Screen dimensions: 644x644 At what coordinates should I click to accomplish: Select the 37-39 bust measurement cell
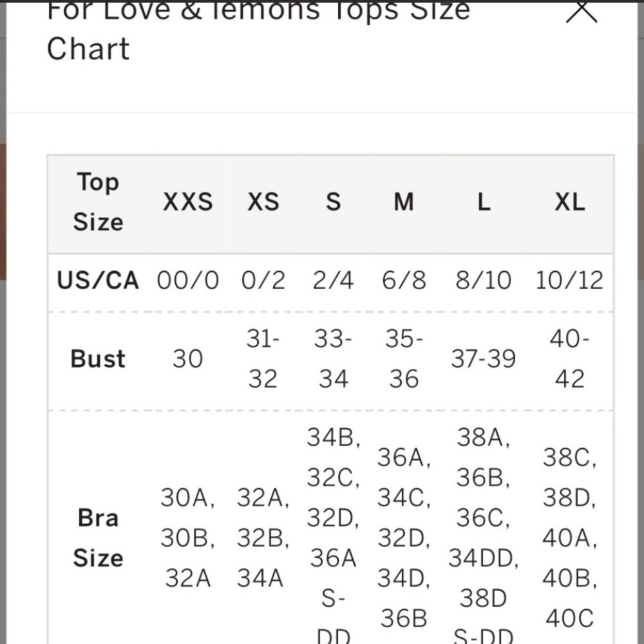tap(484, 359)
